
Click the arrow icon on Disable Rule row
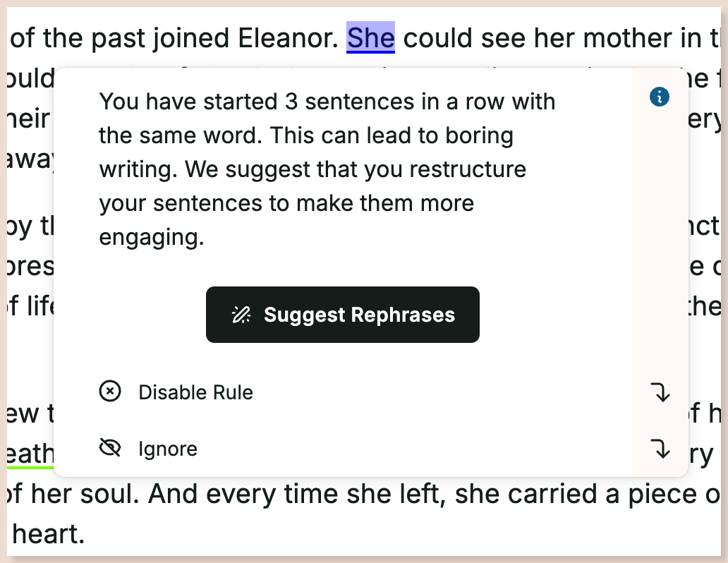point(660,392)
